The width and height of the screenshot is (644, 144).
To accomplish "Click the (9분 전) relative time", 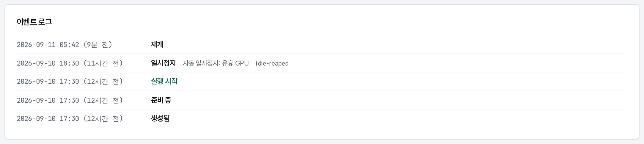I will click(x=98, y=45).
